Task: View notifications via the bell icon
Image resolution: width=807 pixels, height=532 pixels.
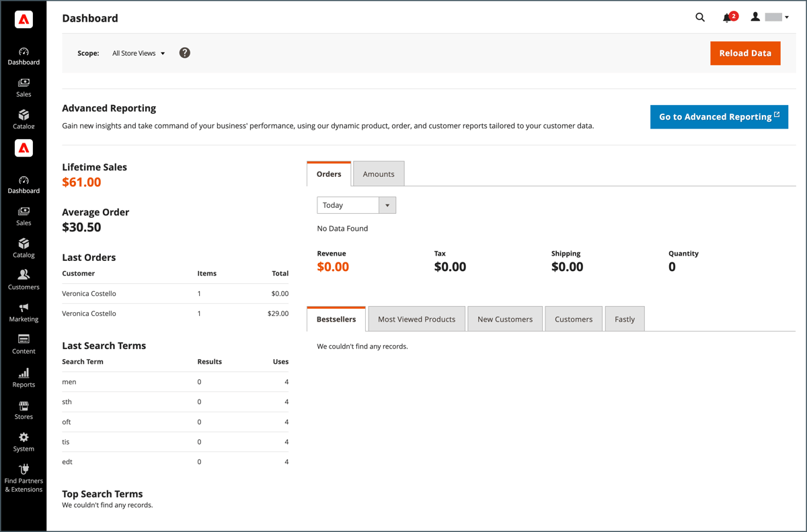Action: (727, 17)
